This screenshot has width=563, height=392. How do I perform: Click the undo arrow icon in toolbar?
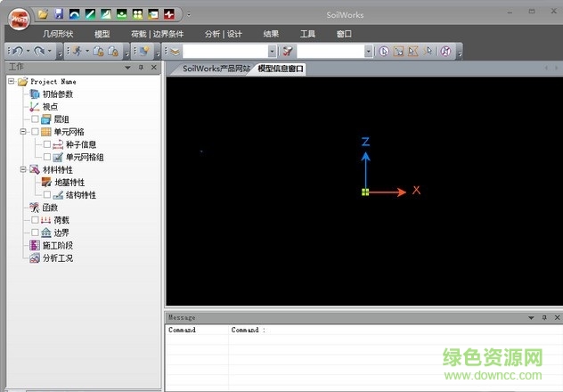(17, 51)
